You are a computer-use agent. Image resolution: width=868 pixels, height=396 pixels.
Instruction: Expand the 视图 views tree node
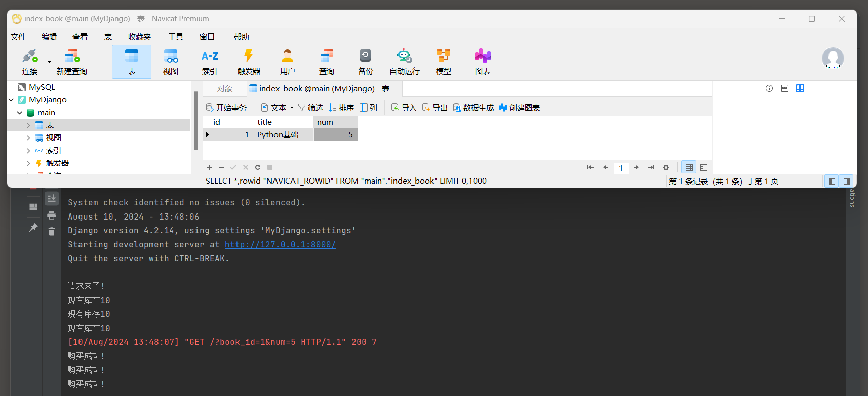pos(28,138)
